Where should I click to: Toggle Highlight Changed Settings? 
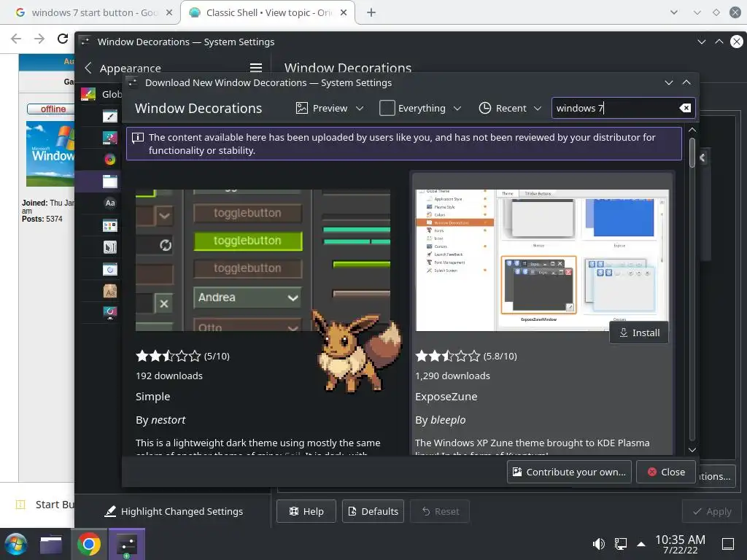pos(174,511)
